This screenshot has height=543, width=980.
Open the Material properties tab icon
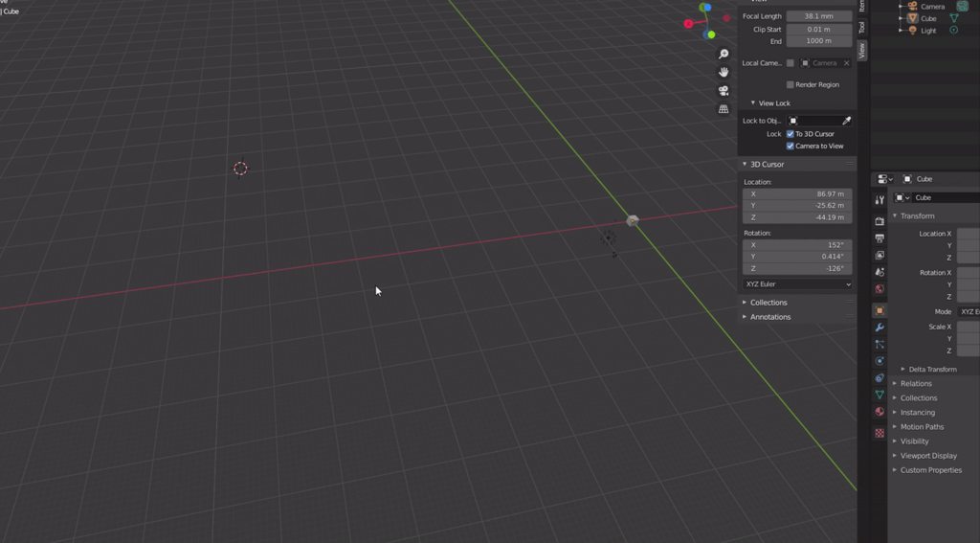[x=880, y=412]
